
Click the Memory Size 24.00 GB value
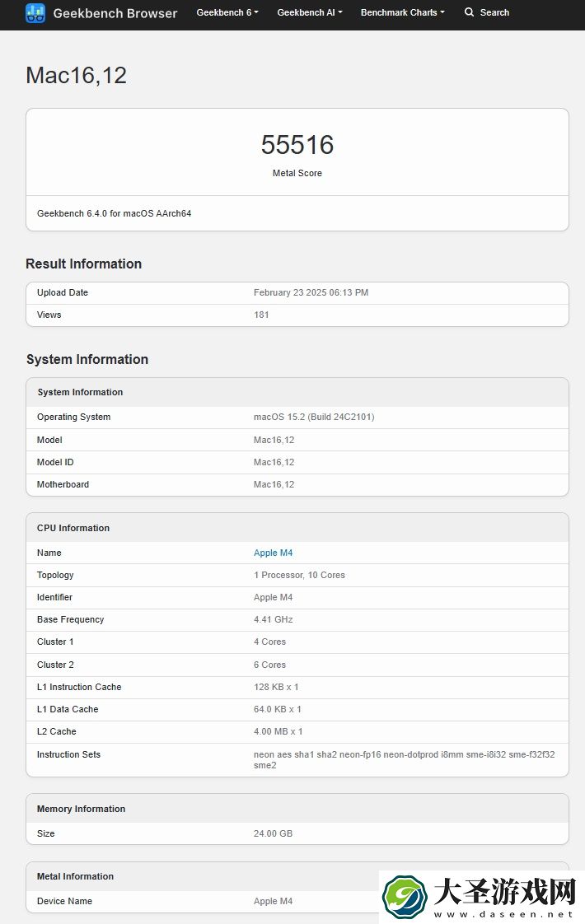(273, 833)
